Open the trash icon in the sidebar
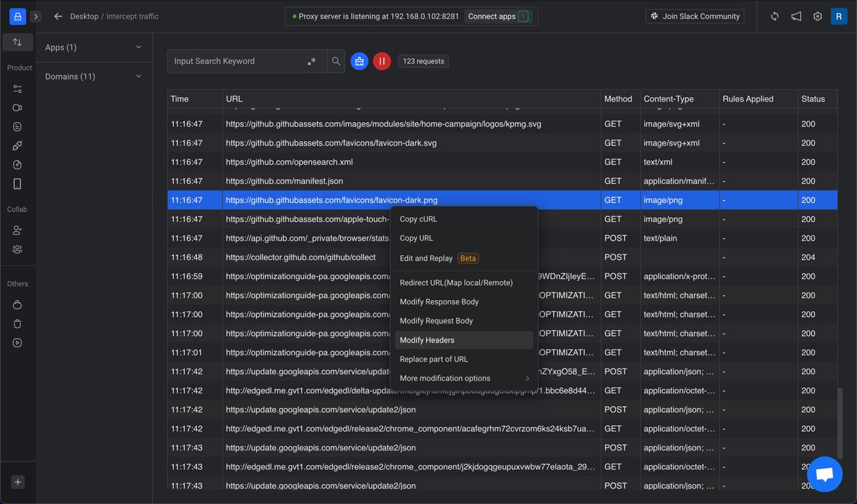The width and height of the screenshot is (857, 504). coord(18,324)
